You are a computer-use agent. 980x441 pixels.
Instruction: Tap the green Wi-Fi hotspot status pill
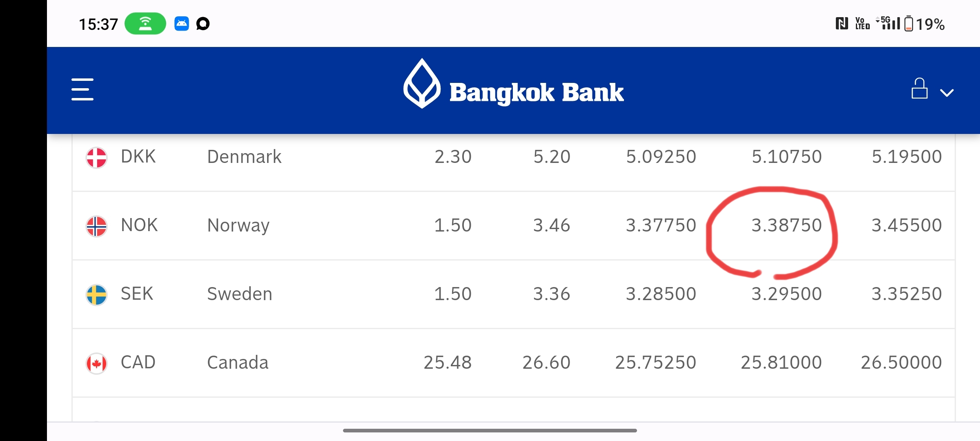click(x=145, y=24)
